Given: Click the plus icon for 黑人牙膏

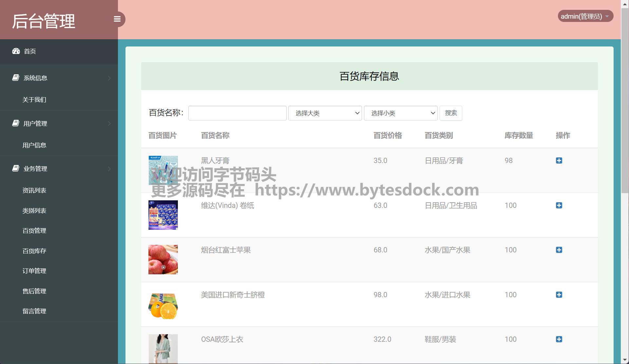Looking at the screenshot, I should pyautogui.click(x=559, y=160).
